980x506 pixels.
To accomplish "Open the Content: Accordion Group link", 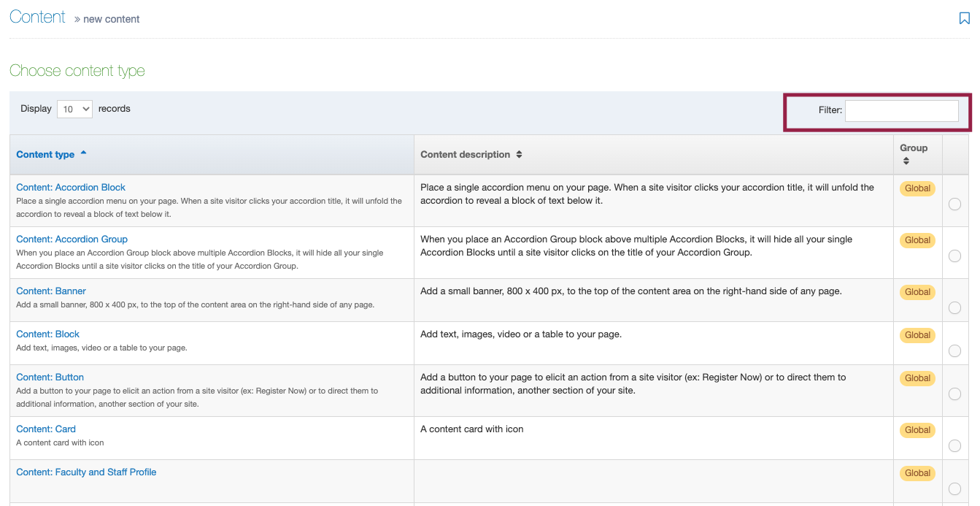I will (72, 239).
